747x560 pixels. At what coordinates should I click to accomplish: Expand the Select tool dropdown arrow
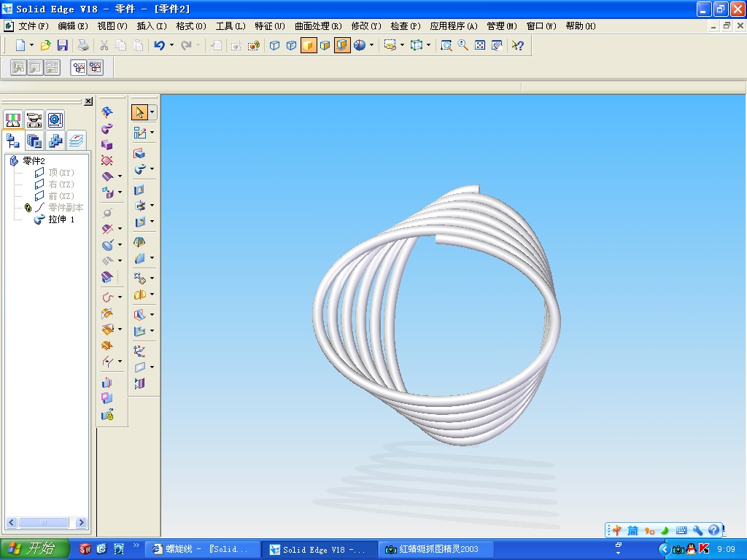coord(152,112)
